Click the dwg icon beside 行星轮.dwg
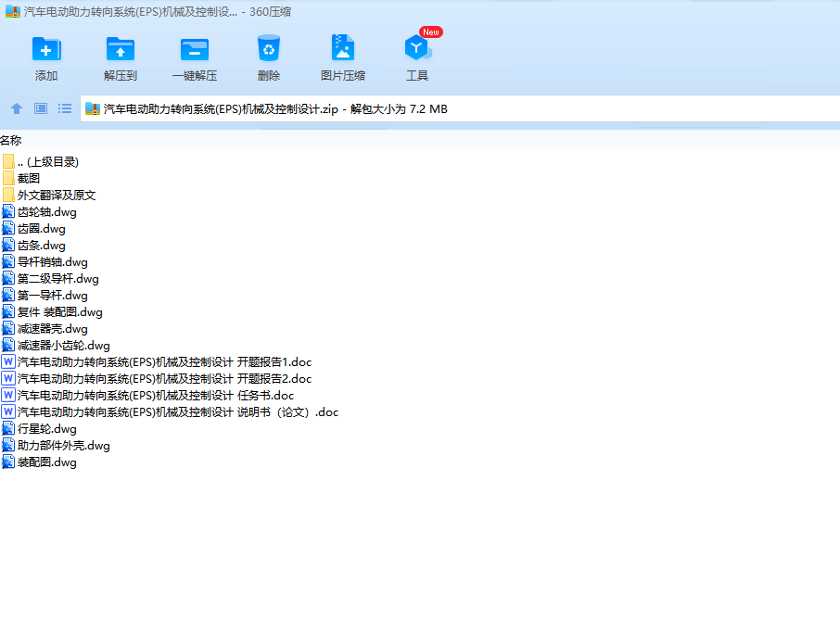The image size is (840, 620). (8, 428)
